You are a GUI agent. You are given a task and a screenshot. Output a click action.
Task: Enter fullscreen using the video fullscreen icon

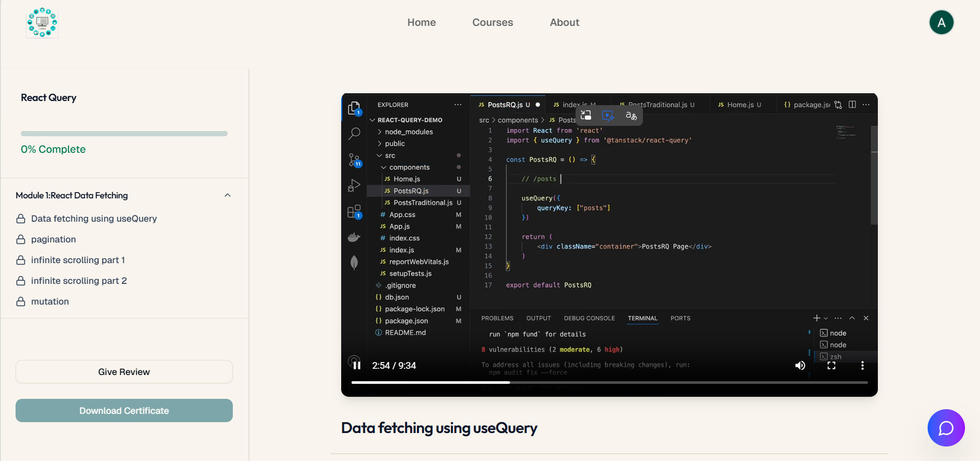(x=831, y=366)
